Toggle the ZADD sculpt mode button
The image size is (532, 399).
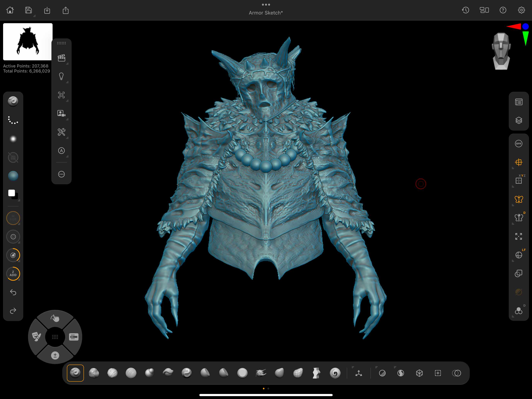[13, 274]
